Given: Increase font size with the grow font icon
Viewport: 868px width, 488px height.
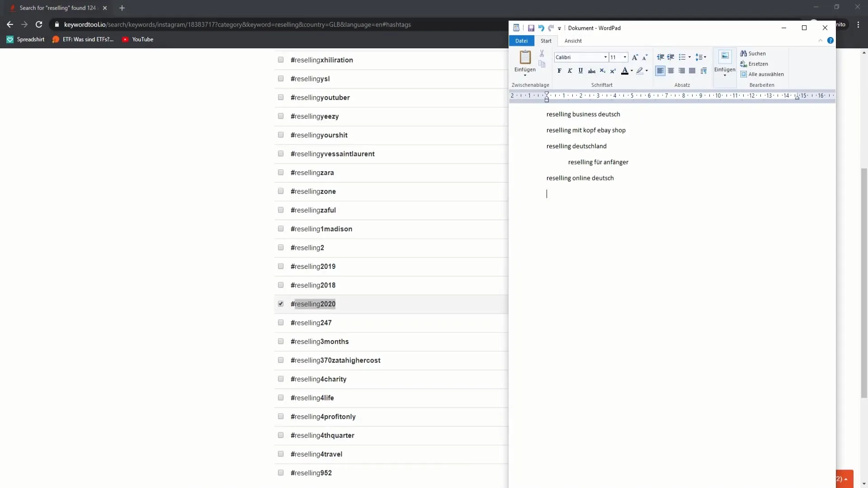Looking at the screenshot, I should coord(635,57).
